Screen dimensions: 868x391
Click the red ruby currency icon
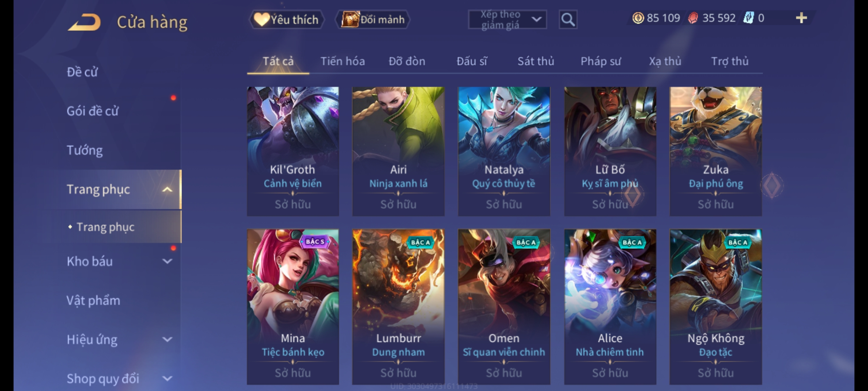(x=693, y=18)
